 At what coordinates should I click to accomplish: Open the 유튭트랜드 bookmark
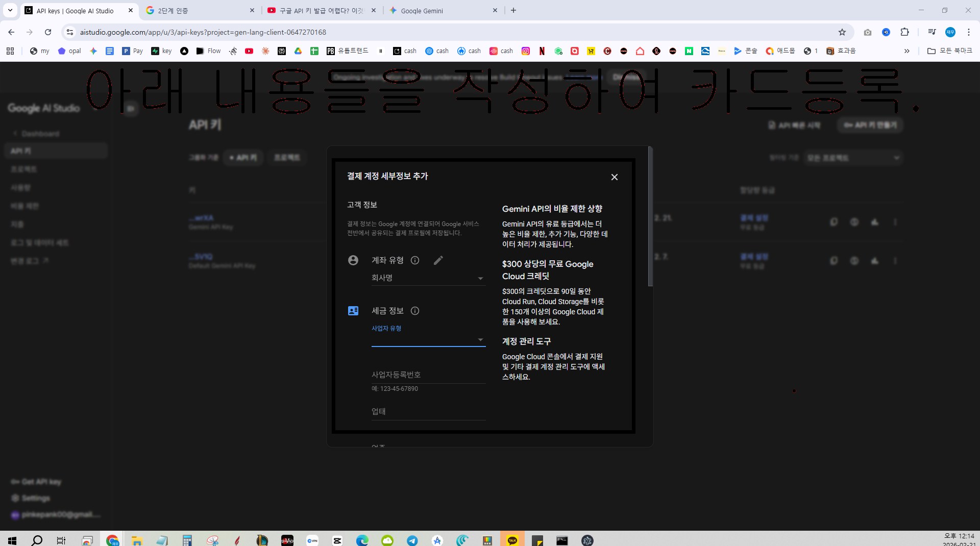tap(348, 51)
